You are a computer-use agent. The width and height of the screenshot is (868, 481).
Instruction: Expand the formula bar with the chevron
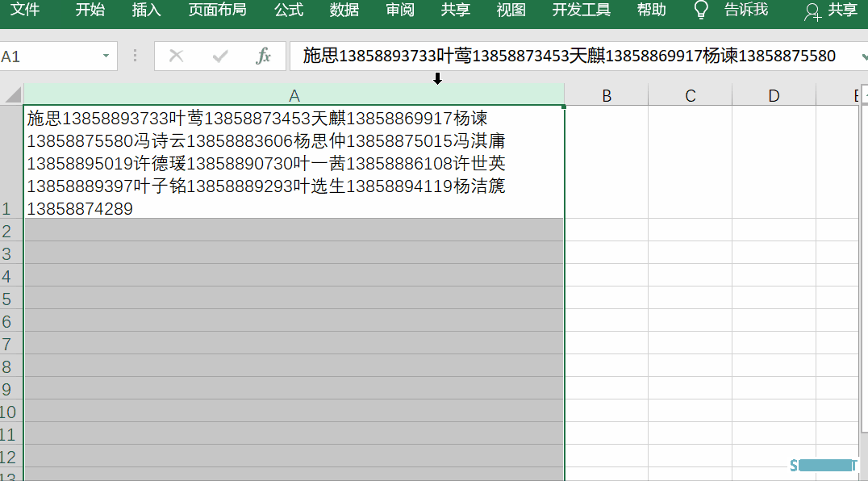(864, 56)
